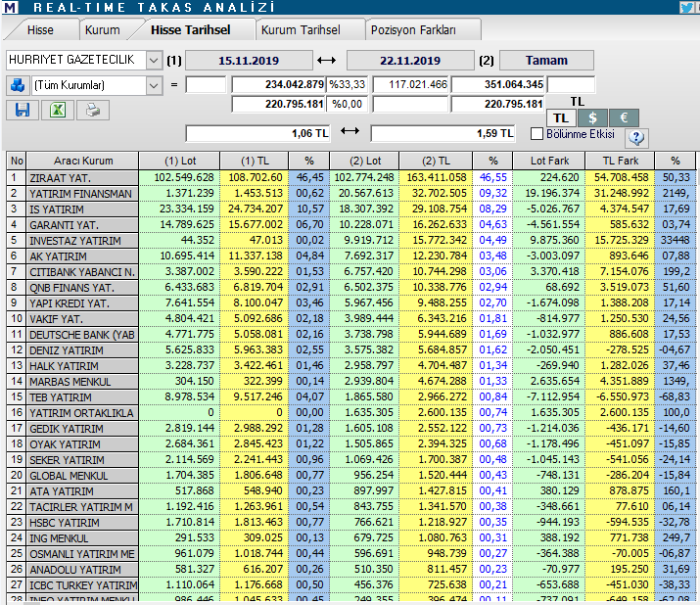Viewport: 700px width, 605px height.
Task: Click the Tamam button
Action: tap(546, 61)
